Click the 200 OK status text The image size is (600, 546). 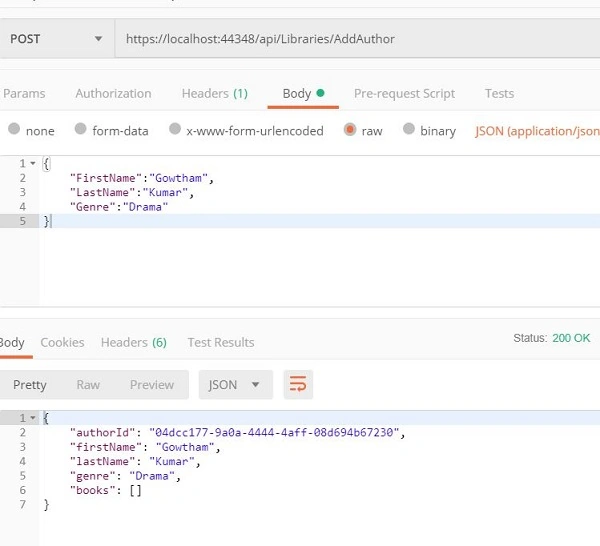coord(571,338)
